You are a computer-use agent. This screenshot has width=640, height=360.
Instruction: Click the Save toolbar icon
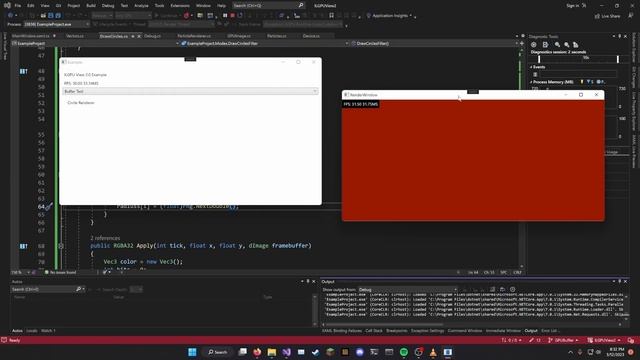[51, 16]
